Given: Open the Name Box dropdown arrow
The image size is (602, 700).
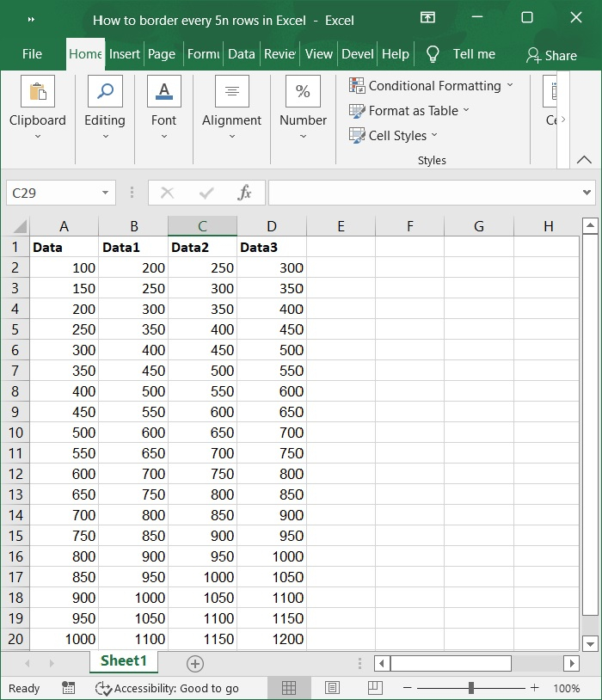Looking at the screenshot, I should coord(105,193).
